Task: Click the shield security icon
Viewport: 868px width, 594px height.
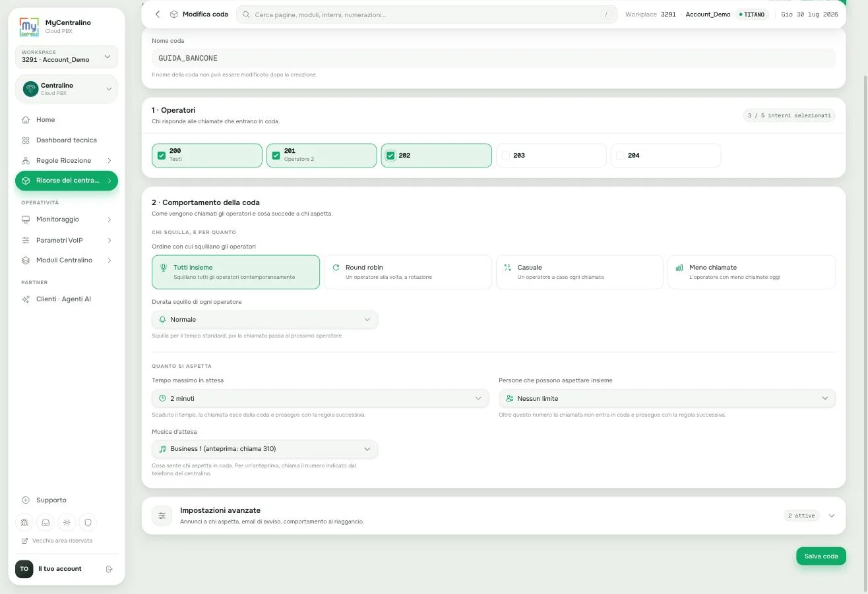Action: click(88, 522)
